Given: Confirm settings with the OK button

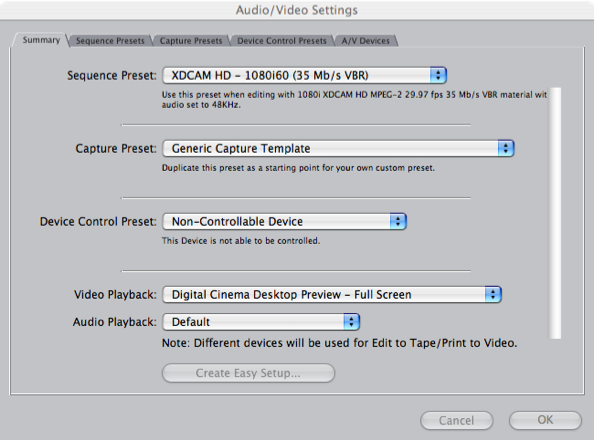Looking at the screenshot, I should click(x=545, y=420).
